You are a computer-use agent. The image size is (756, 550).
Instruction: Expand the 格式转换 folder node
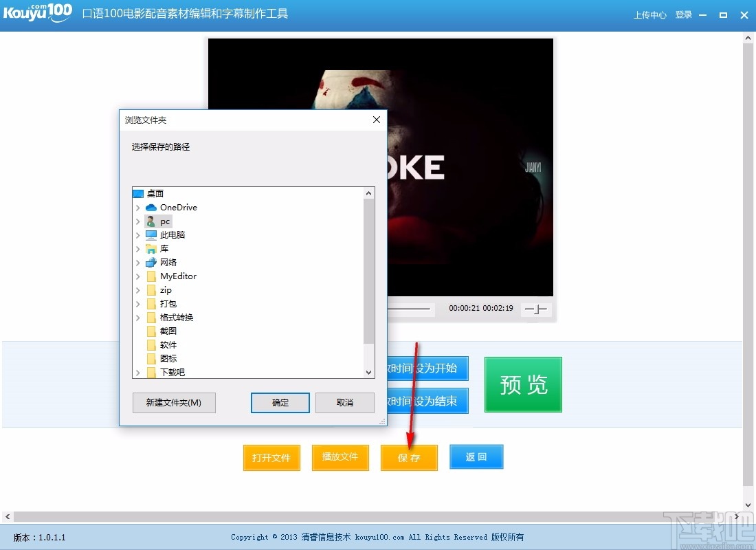(138, 318)
